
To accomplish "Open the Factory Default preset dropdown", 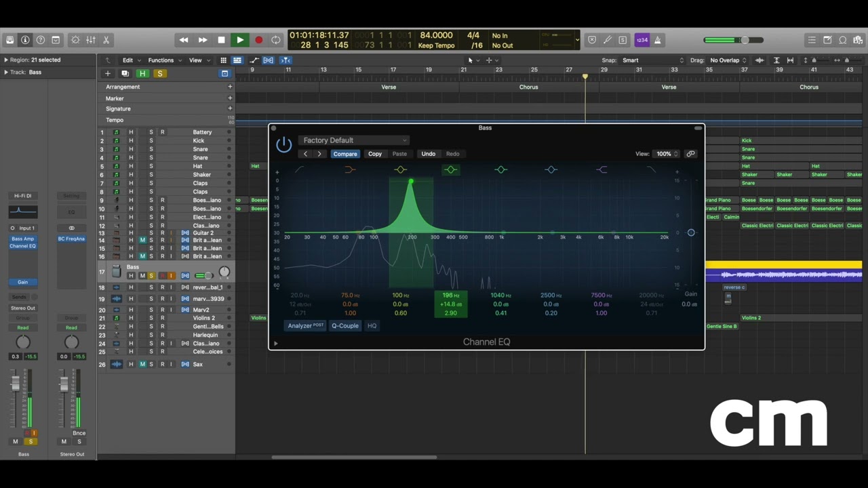I will pyautogui.click(x=354, y=140).
